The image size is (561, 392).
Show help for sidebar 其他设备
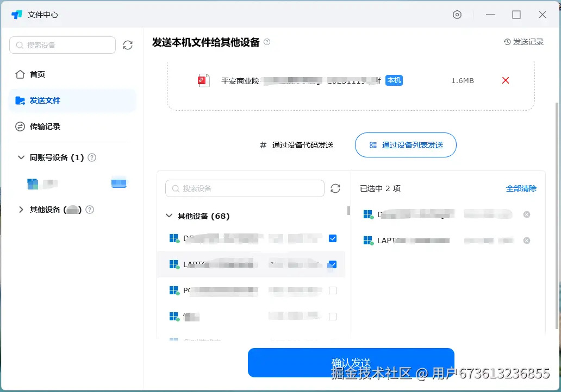[90, 210]
